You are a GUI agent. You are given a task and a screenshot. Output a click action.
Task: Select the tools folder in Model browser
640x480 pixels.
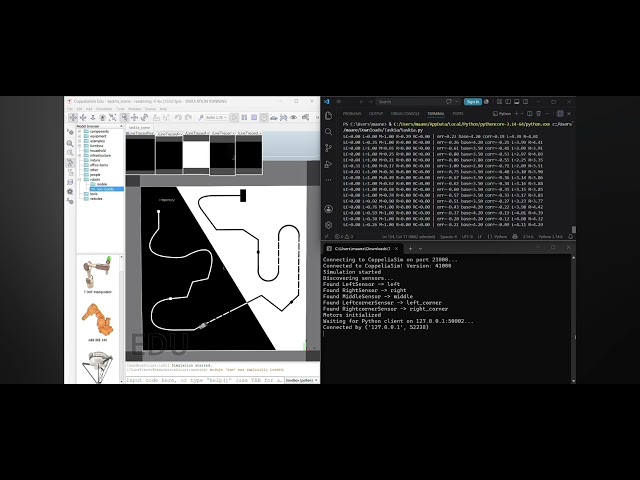point(94,194)
